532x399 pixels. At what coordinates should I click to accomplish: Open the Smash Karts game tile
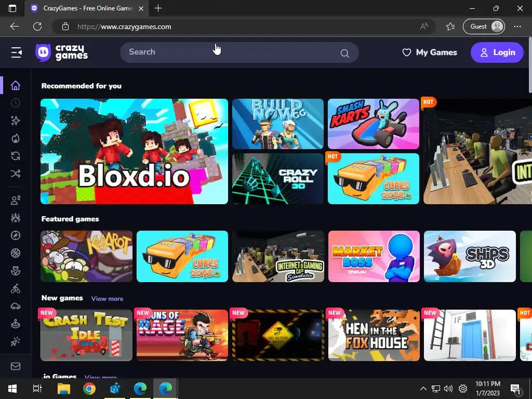pyautogui.click(x=374, y=124)
